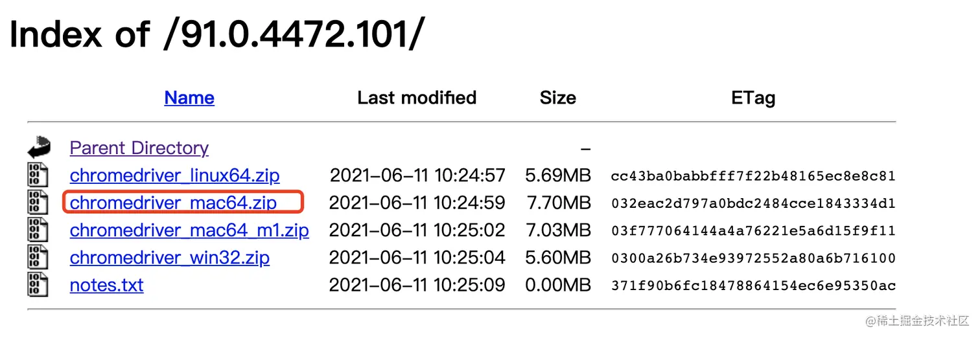
Task: Click the Index of /91.0.4472.101/ heading
Action: tap(217, 33)
